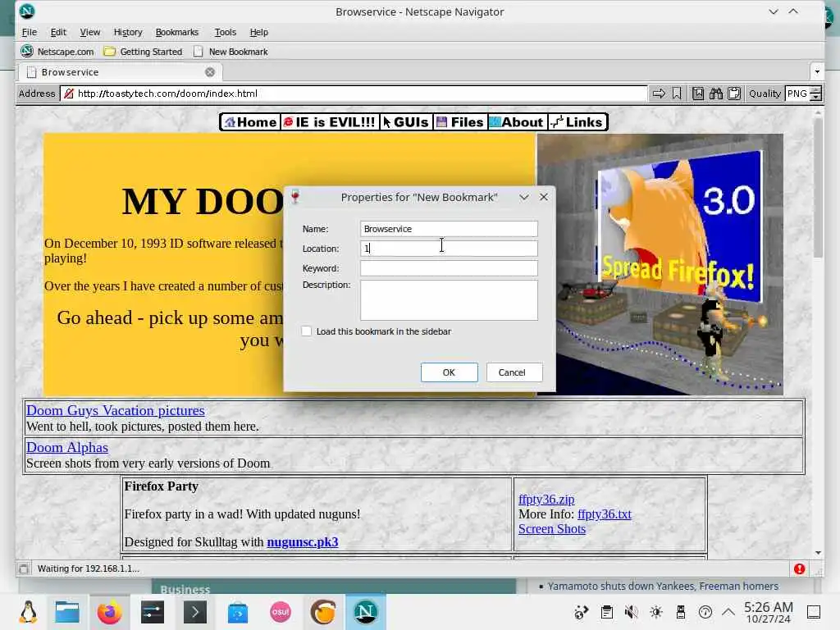Open Doom Guys Vacation pictures link
The height and width of the screenshot is (630, 840).
tap(115, 410)
